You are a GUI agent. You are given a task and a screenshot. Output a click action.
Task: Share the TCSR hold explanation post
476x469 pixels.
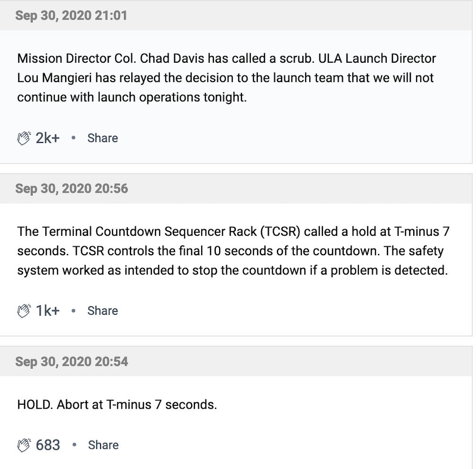[102, 311]
